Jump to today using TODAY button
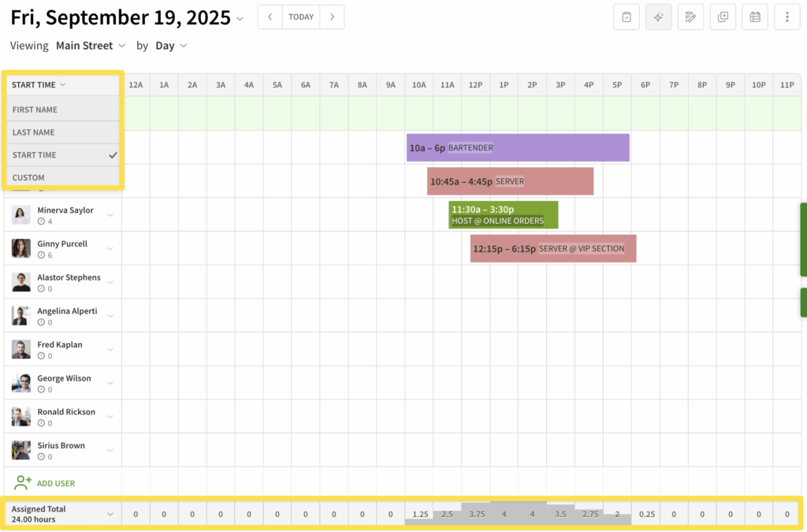The width and height of the screenshot is (807, 532). tap(301, 17)
